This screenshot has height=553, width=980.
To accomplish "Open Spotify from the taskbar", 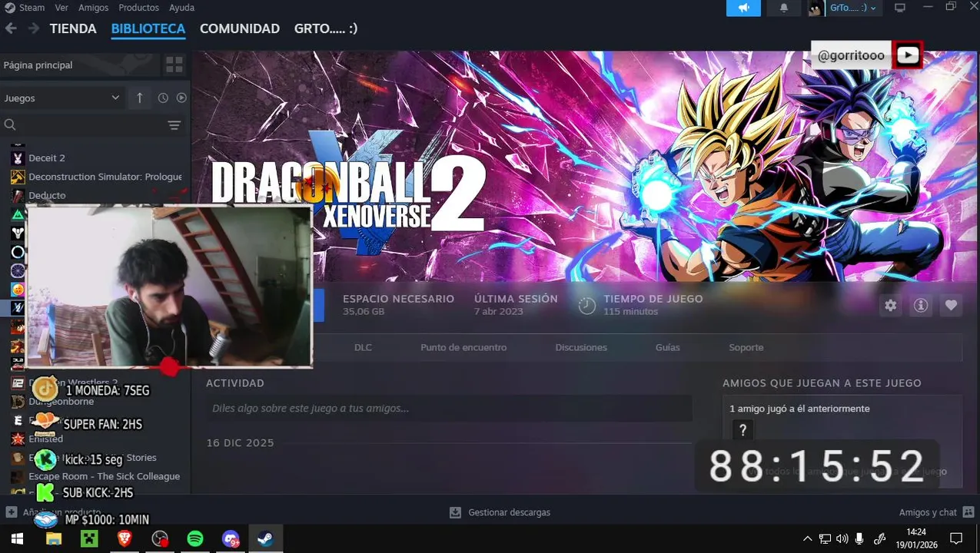I will point(195,539).
